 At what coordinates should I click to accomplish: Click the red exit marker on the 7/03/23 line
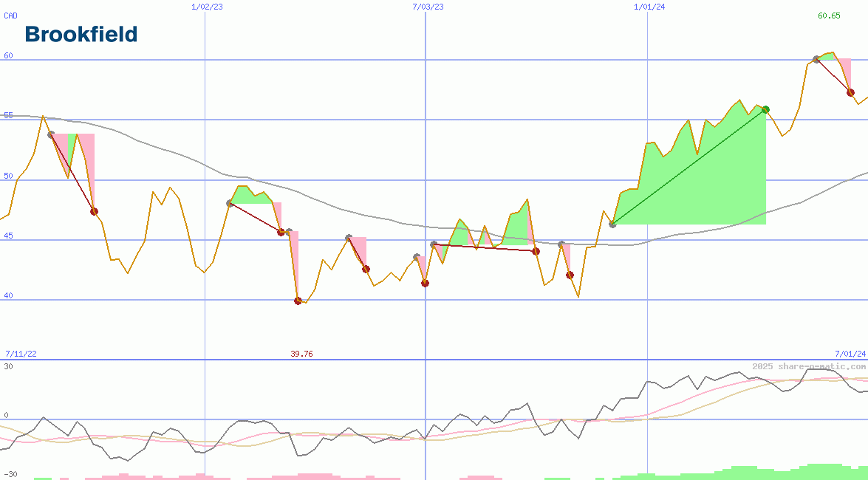pos(426,284)
